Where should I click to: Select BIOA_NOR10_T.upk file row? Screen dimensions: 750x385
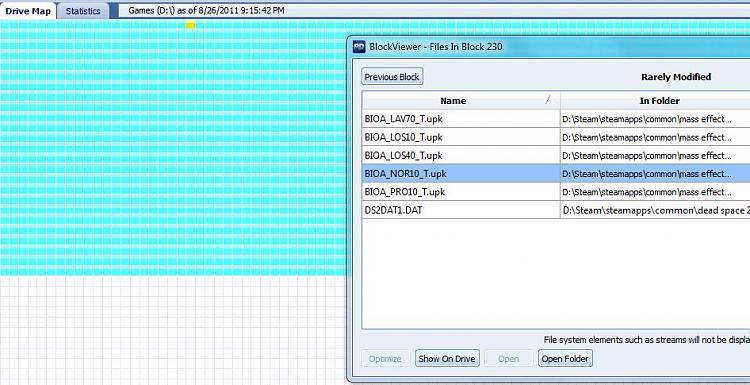point(556,174)
